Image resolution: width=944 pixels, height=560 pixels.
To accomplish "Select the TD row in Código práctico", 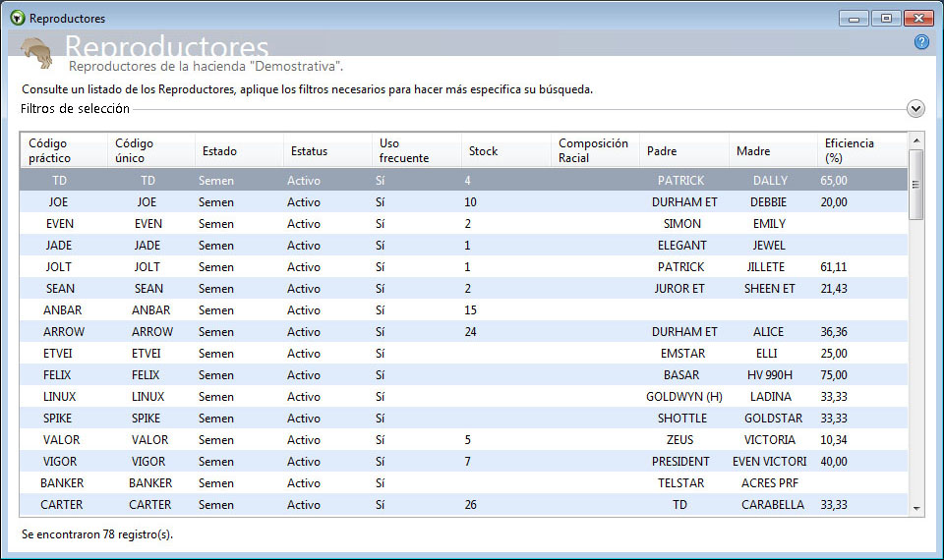I will [x=60, y=181].
